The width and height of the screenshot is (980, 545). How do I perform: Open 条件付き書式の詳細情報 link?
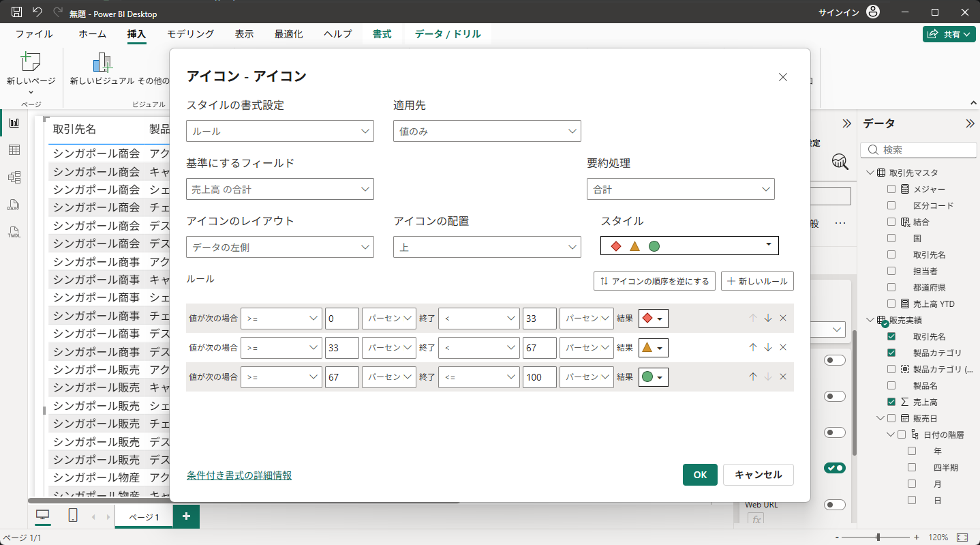click(x=239, y=475)
